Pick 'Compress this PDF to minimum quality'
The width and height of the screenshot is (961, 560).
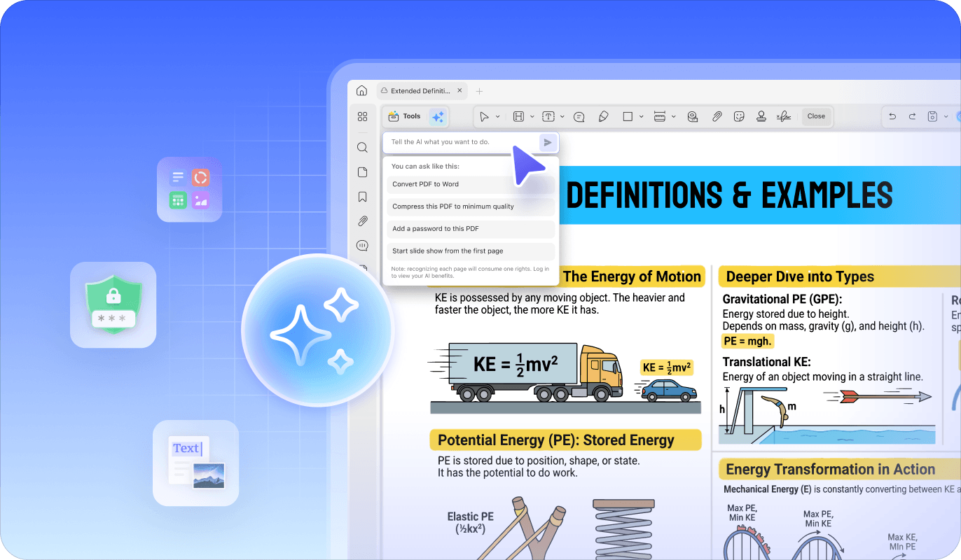coord(471,206)
